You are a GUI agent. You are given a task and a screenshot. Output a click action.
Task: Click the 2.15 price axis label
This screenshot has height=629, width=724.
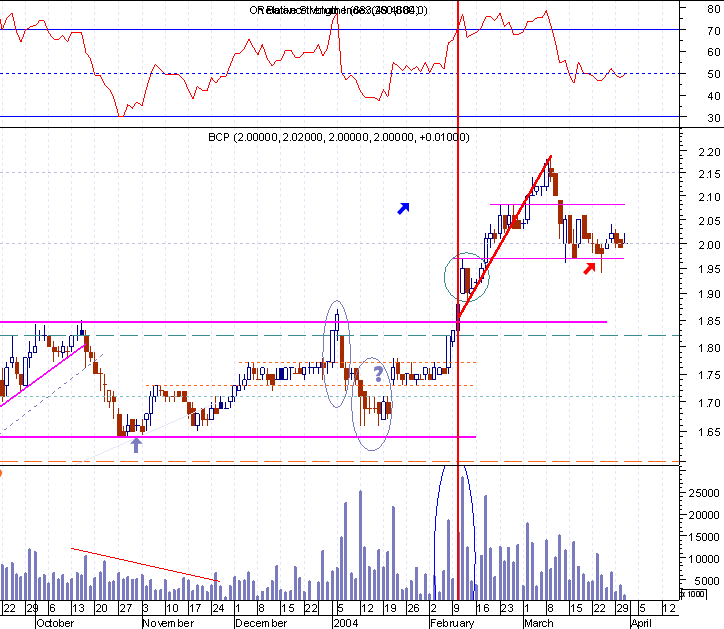coord(709,174)
